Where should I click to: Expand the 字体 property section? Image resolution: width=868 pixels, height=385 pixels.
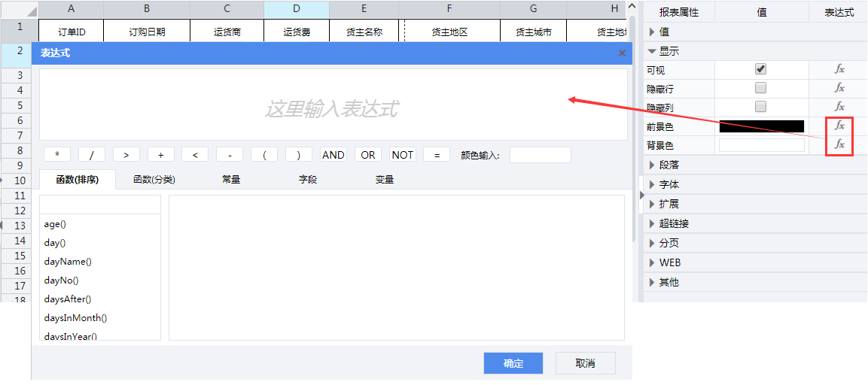[x=669, y=184]
